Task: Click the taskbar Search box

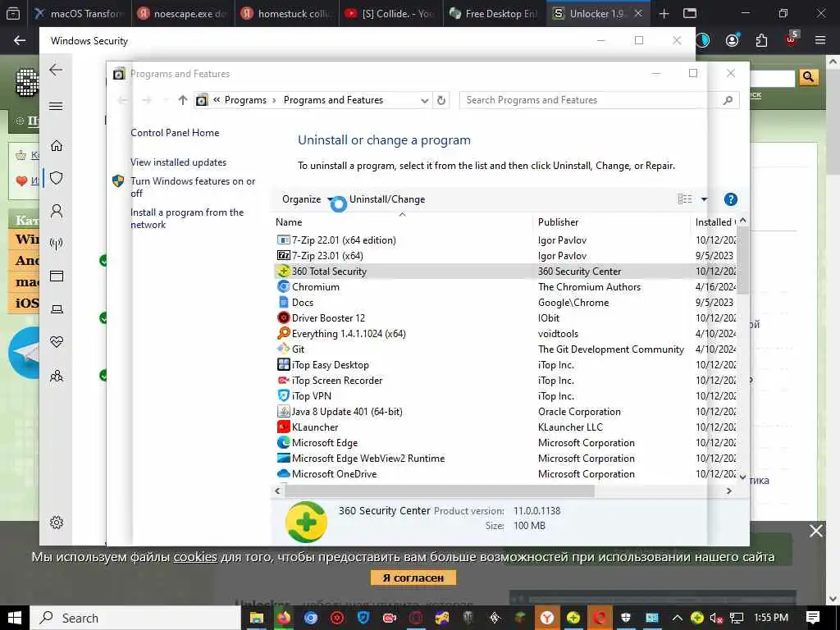Action: (x=135, y=618)
